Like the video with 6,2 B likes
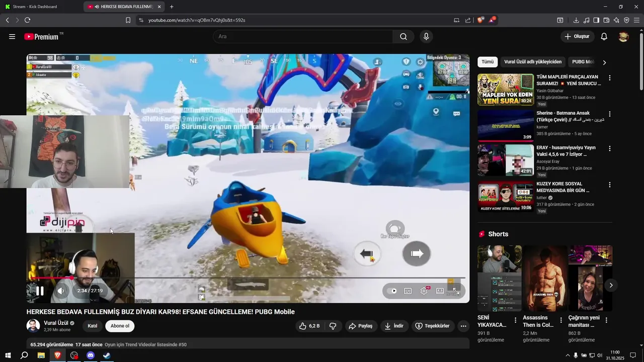The image size is (644, 362). (x=309, y=326)
